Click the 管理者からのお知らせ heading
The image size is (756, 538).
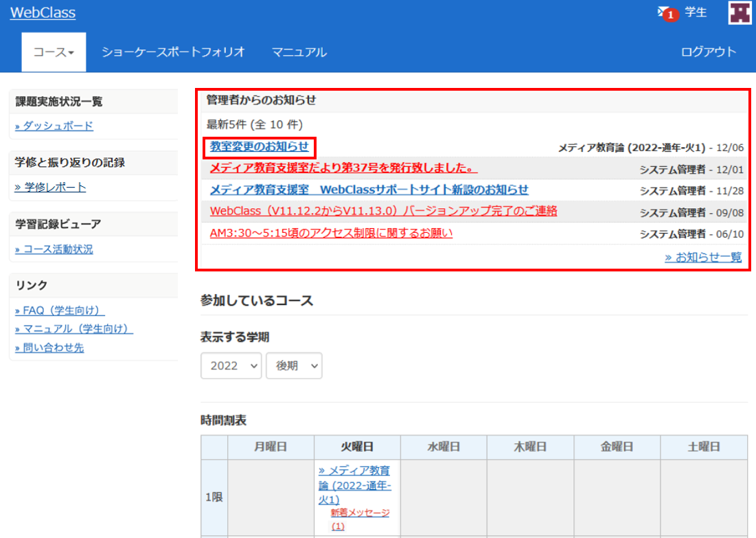click(262, 100)
